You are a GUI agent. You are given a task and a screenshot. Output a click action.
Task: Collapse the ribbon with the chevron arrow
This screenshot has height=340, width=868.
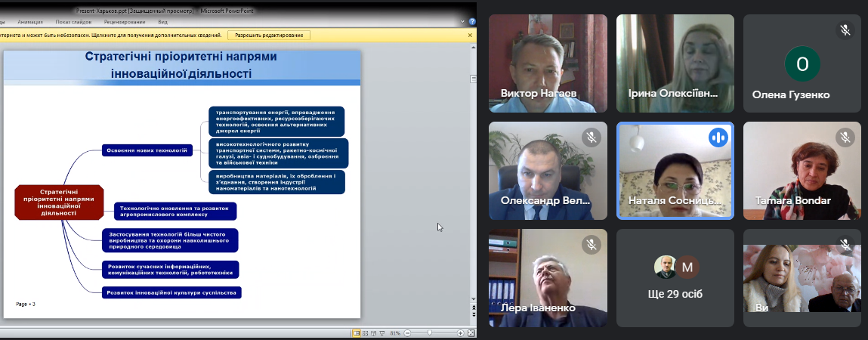click(463, 22)
